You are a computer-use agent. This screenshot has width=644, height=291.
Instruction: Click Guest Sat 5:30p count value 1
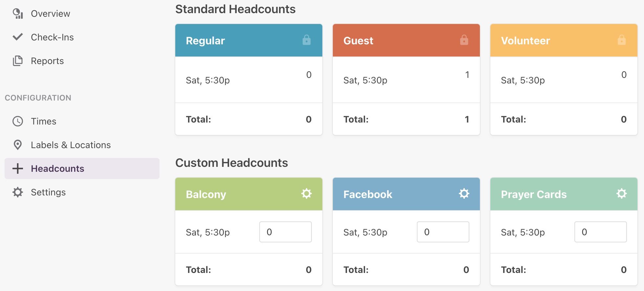point(467,75)
